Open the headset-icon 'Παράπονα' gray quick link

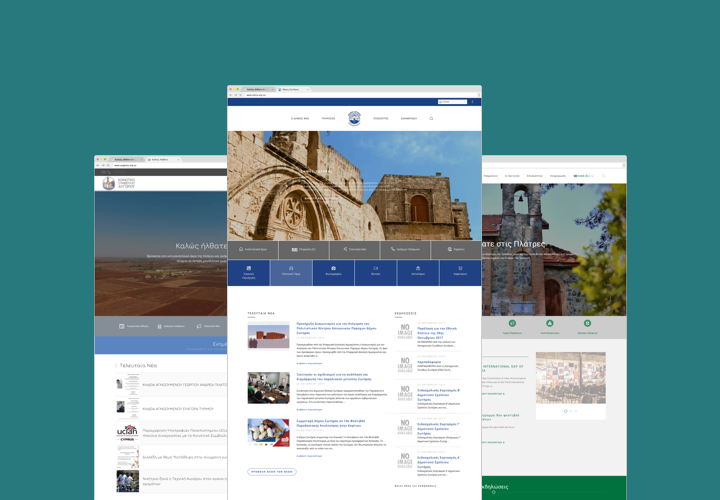(456, 249)
